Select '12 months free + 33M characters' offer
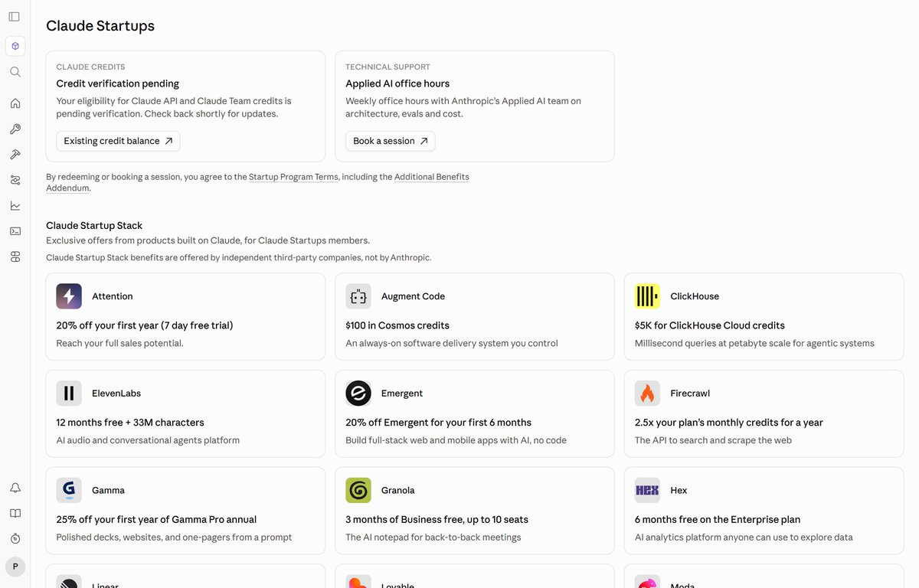919x588 pixels. (x=130, y=423)
